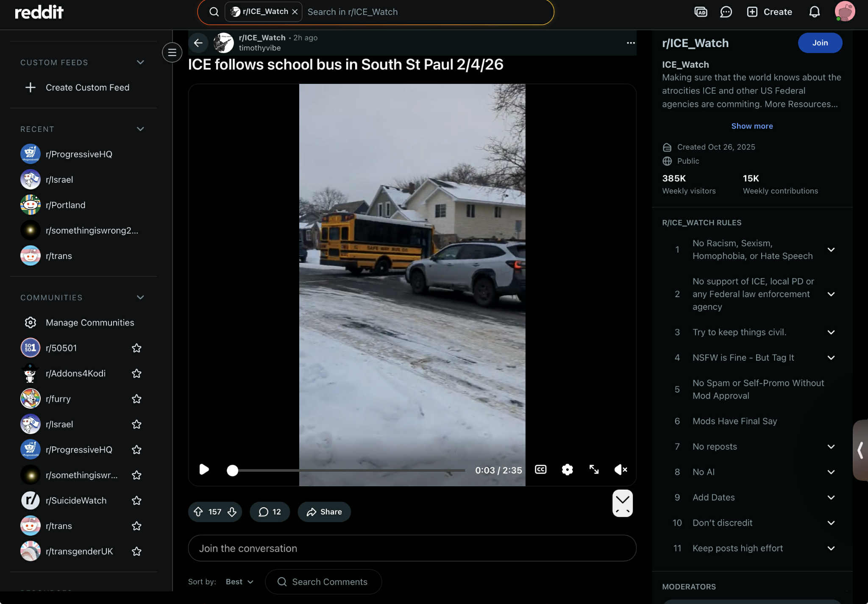Enter fullscreen video mode
Screen dimensions: 868x604
pyautogui.click(x=594, y=470)
